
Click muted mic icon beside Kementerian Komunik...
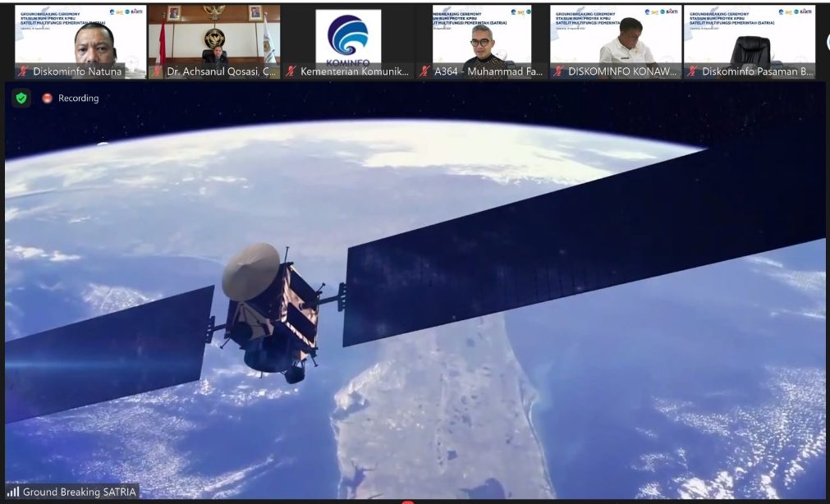pyautogui.click(x=291, y=71)
